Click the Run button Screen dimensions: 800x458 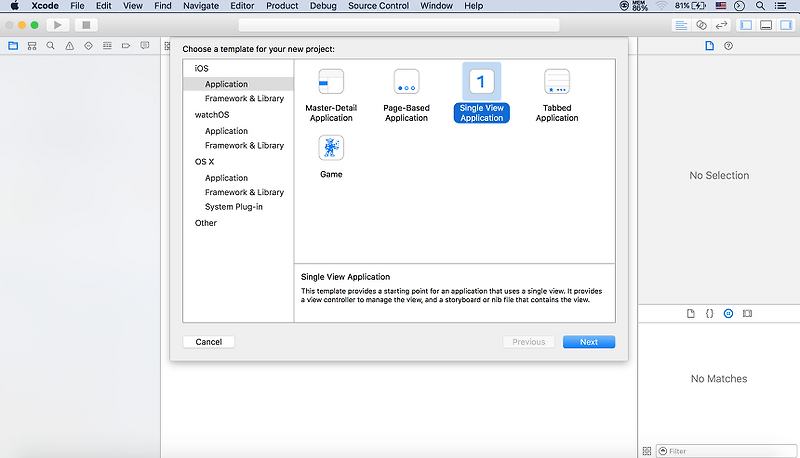coord(58,25)
